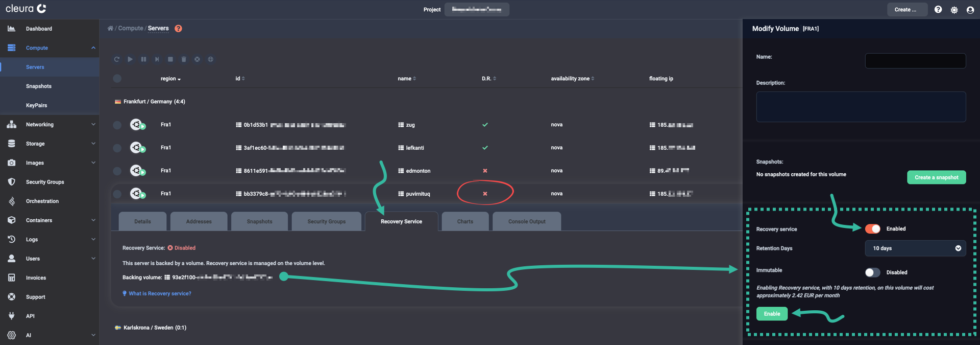Click the stop server toolbar icon
Screen dimensions: 980x345
[x=170, y=59]
